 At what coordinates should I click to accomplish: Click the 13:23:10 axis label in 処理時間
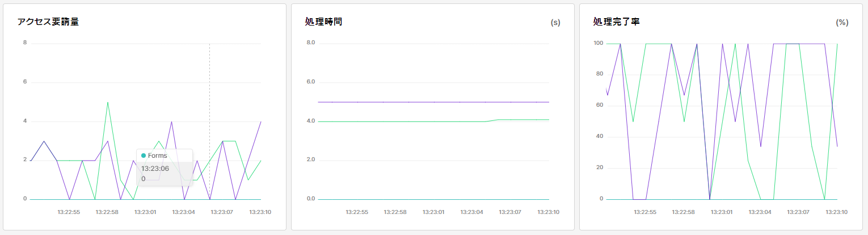(548, 212)
